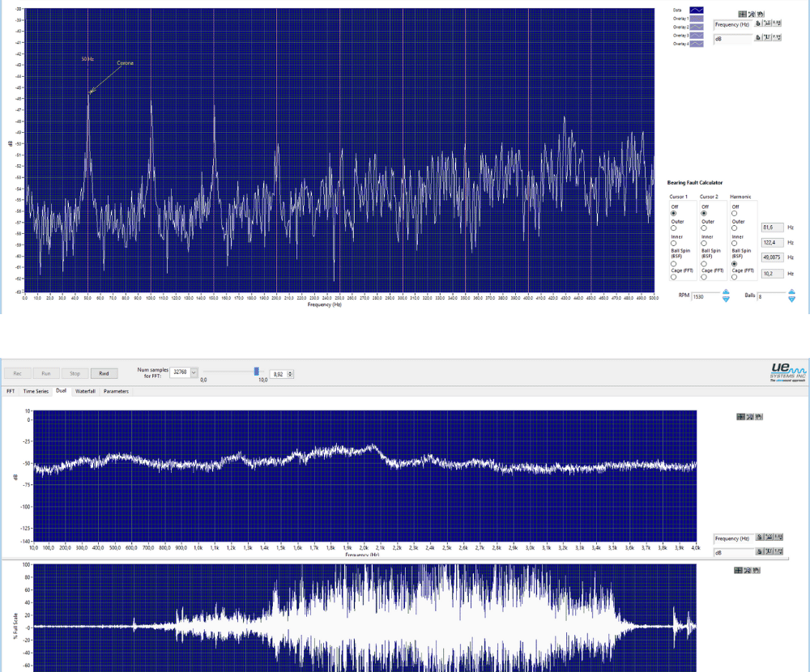Open the Dual tab
Image resolution: width=810 pixels, height=672 pixels.
coord(61,390)
